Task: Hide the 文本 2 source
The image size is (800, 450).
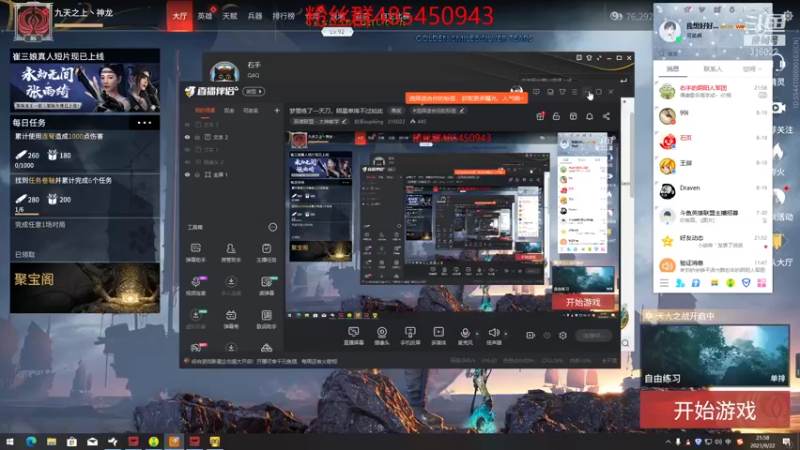Action: coord(187,137)
